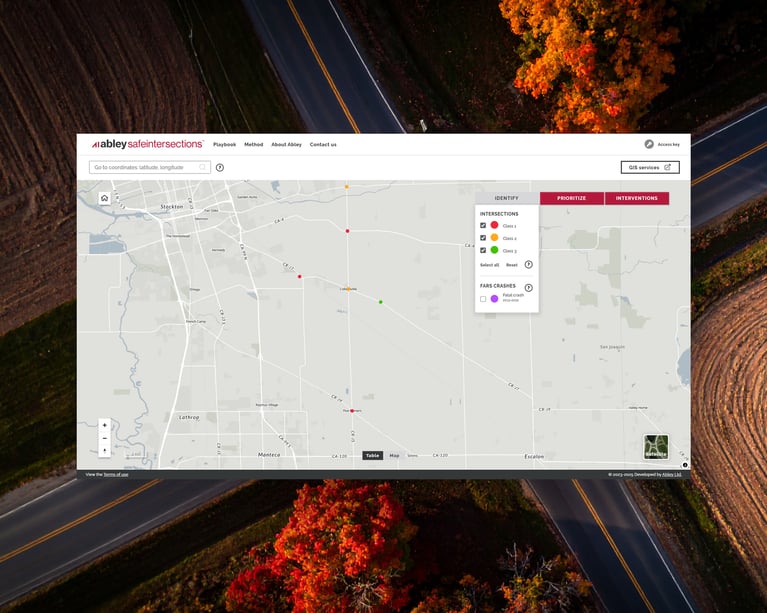Open the Terms of use link
This screenshot has height=613, width=767.
pos(115,474)
